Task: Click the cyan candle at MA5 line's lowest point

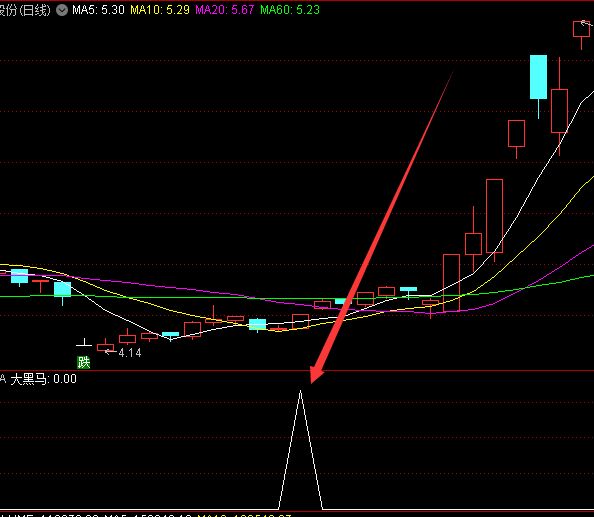Action: coord(170,334)
